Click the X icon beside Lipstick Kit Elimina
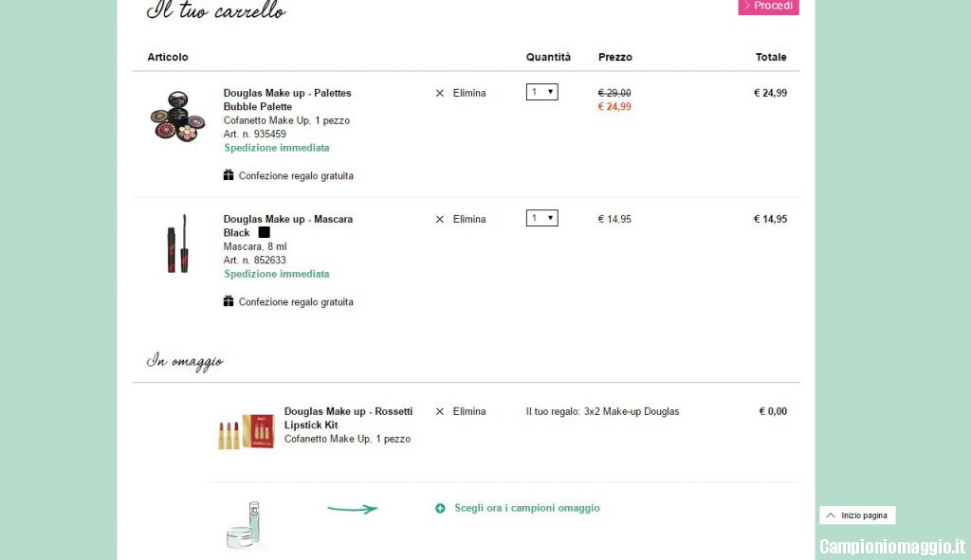 pos(439,412)
